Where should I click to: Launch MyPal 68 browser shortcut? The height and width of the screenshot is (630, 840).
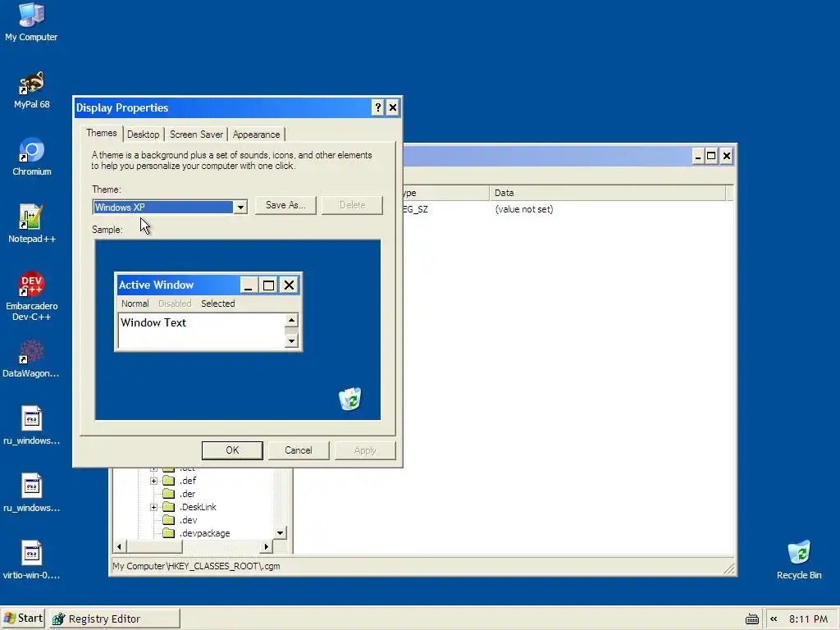32,90
